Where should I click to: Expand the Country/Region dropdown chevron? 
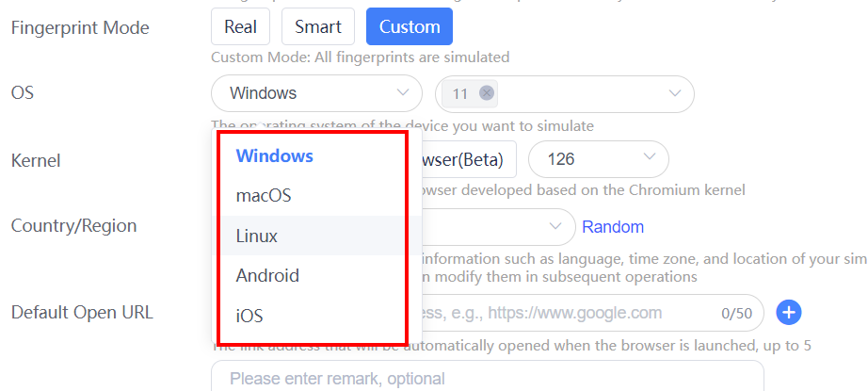tap(555, 226)
